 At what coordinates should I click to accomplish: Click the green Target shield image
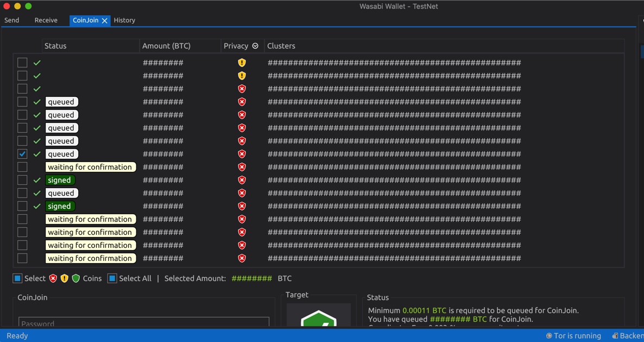(x=319, y=319)
